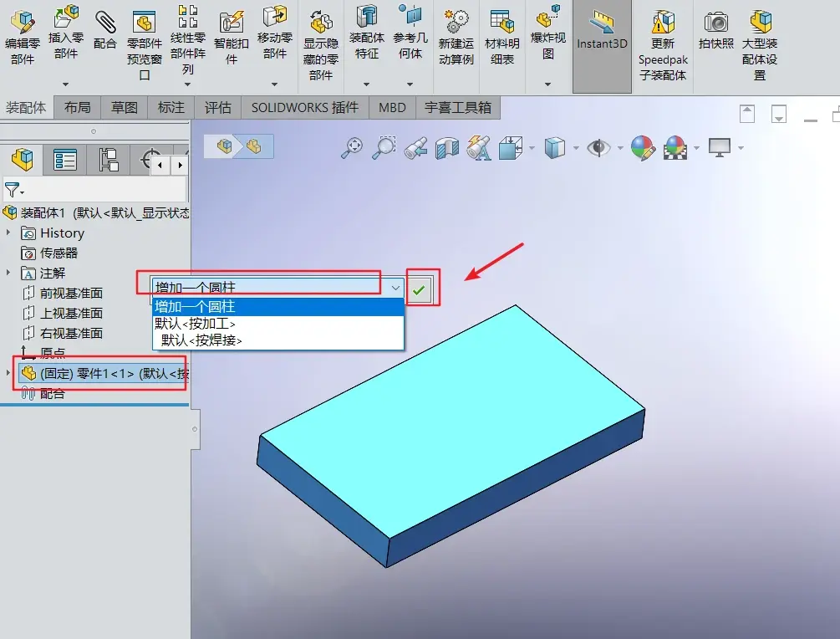Open Large Assembly Settings (大型装配体设置)
Viewport: 840px width, 639px height.
[760, 45]
